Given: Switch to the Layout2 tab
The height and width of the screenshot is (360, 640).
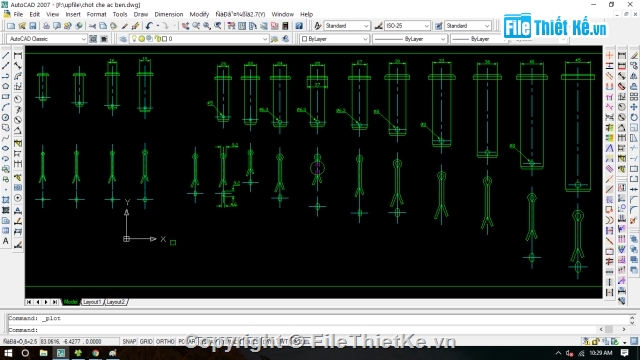Looking at the screenshot, I should tap(116, 302).
